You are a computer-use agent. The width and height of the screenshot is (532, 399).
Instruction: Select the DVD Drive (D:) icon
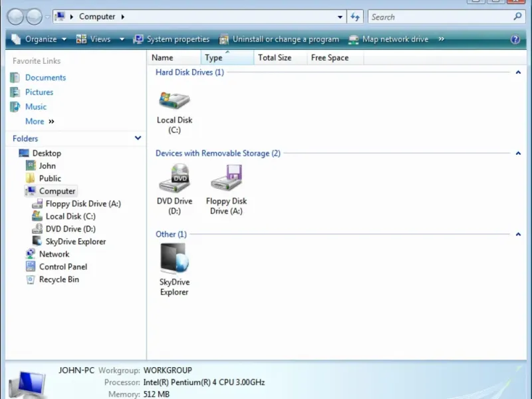(x=174, y=180)
